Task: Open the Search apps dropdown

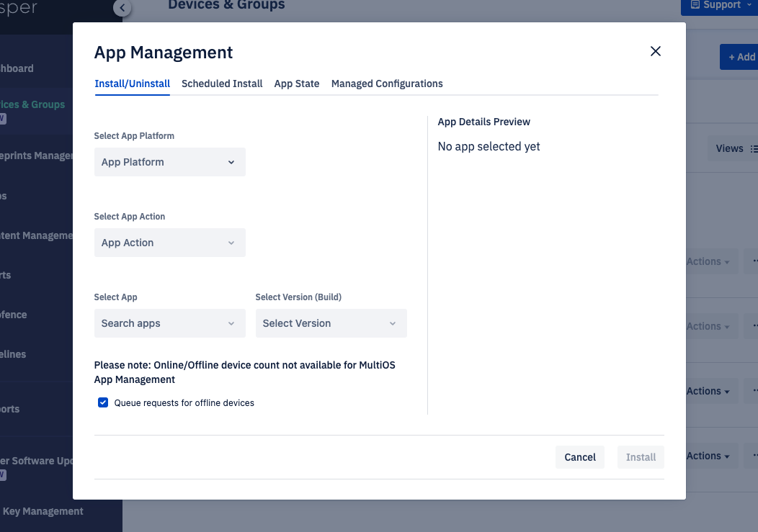Action: (x=169, y=323)
